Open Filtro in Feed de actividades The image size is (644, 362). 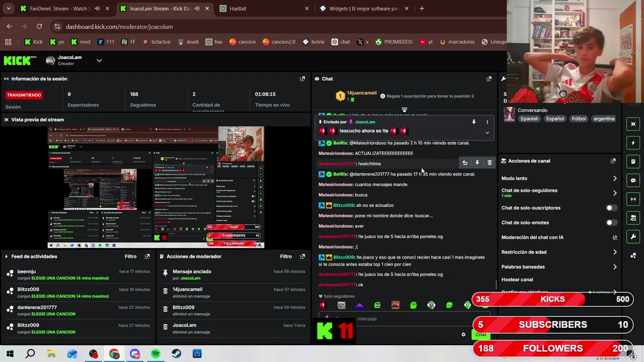click(131, 256)
